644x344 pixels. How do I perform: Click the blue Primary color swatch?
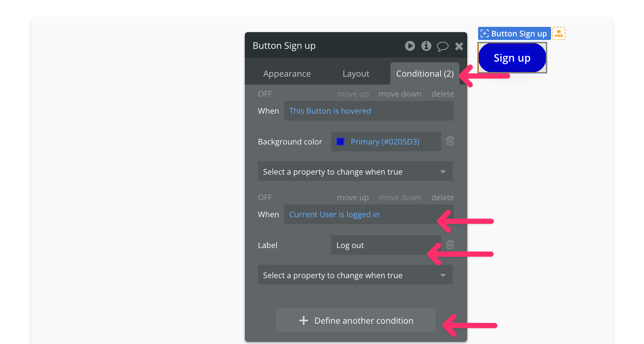click(340, 142)
